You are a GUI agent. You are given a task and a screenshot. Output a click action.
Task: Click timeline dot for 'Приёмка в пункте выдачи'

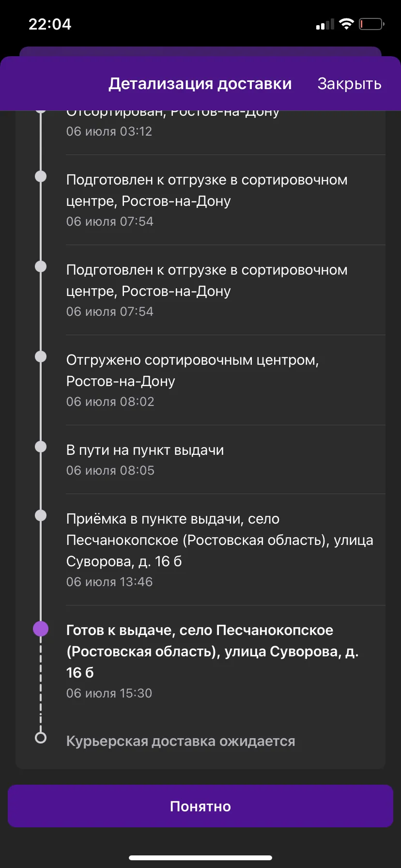click(41, 515)
